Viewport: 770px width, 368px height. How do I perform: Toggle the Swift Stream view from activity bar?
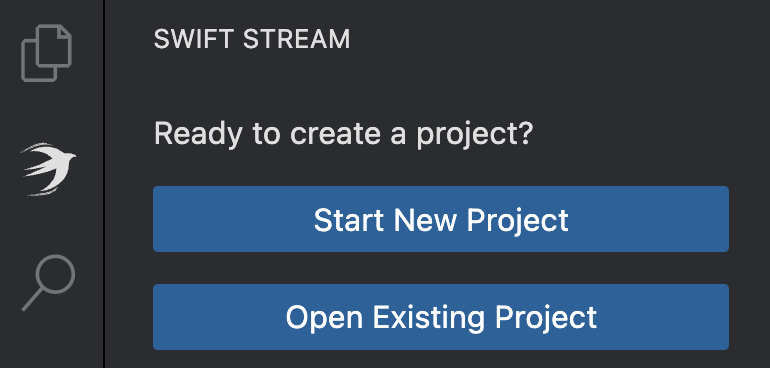48,169
